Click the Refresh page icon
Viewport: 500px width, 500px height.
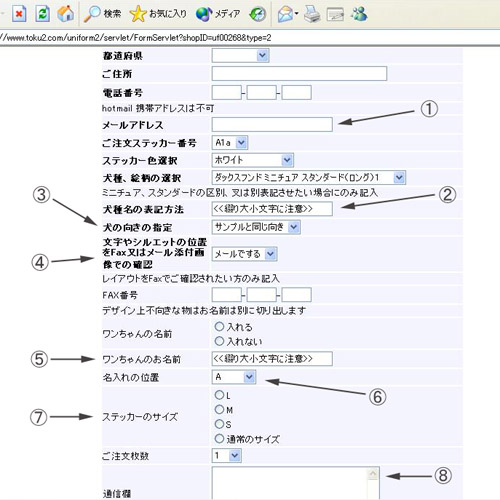(x=42, y=14)
